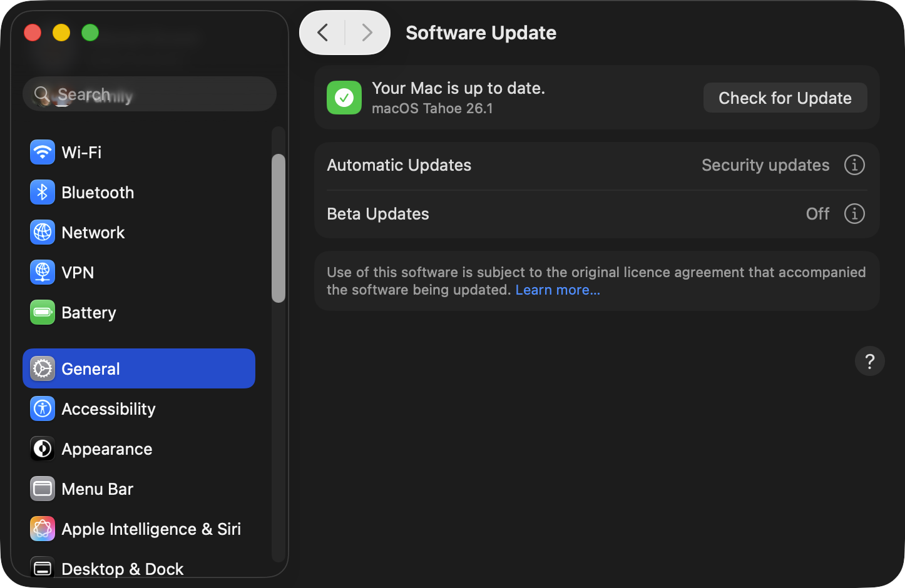The height and width of the screenshot is (588, 905).
Task: Open Battery settings label
Action: click(x=89, y=312)
